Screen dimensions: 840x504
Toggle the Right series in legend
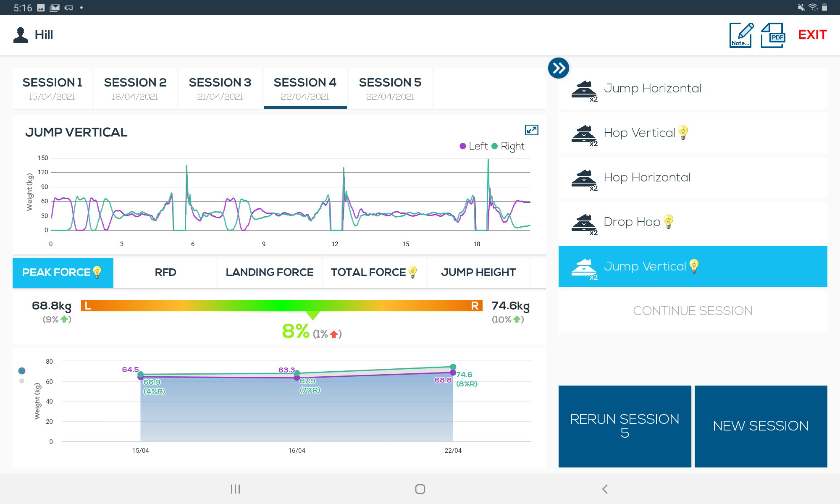(508, 146)
